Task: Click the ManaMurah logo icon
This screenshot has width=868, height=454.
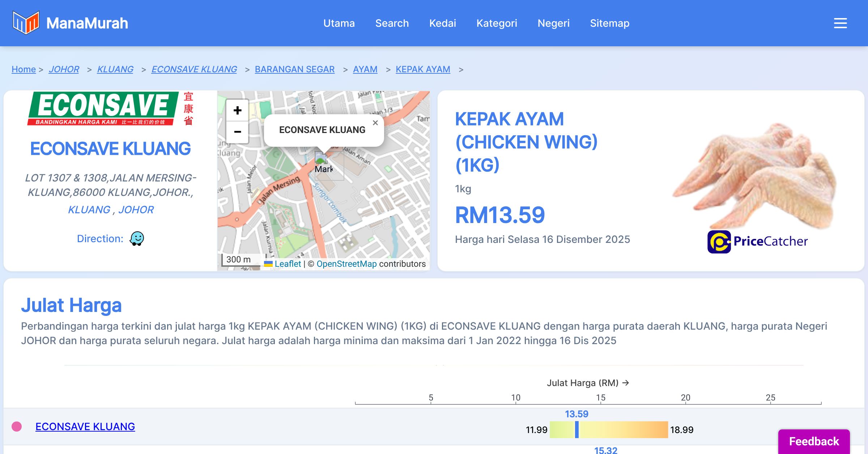Action: [x=26, y=23]
